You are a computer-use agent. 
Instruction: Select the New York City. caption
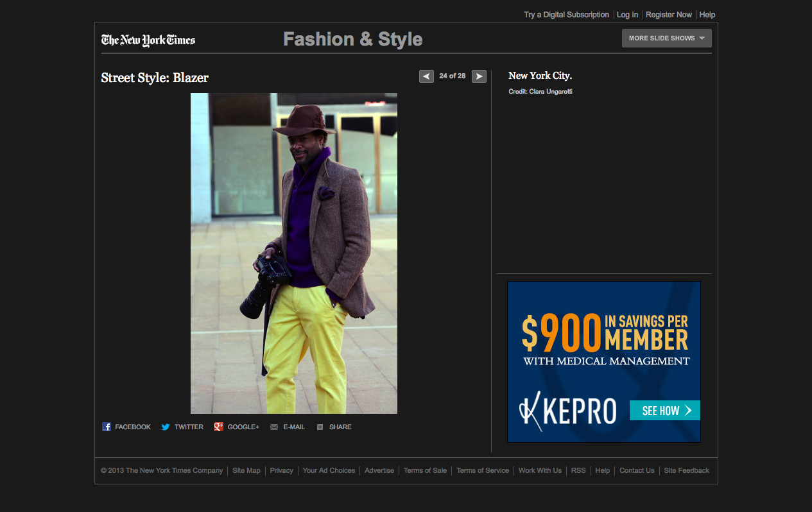(x=540, y=76)
